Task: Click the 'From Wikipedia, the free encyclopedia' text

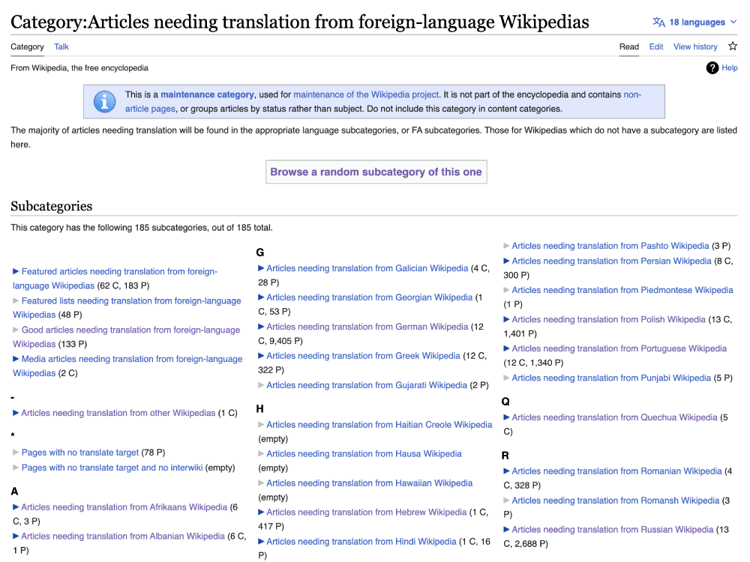Action: (x=79, y=68)
